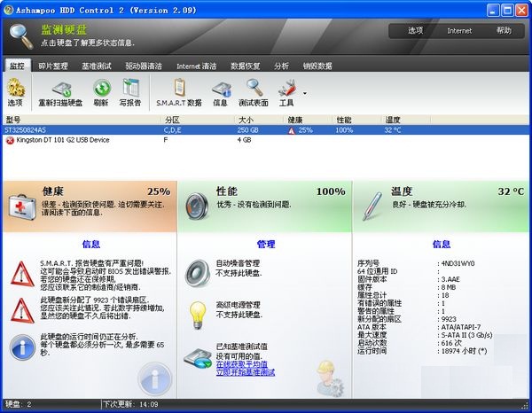
Task: Follow the 在线获取平均值 link
Action: tap(242, 364)
